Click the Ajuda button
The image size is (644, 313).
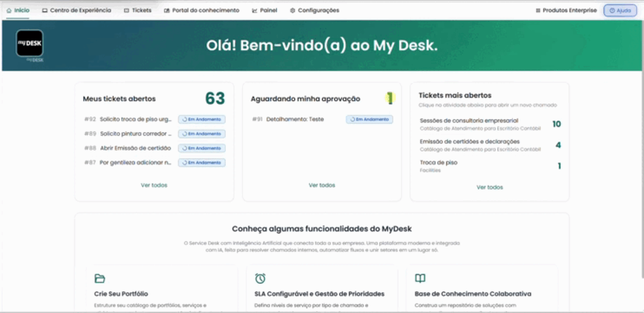(620, 10)
